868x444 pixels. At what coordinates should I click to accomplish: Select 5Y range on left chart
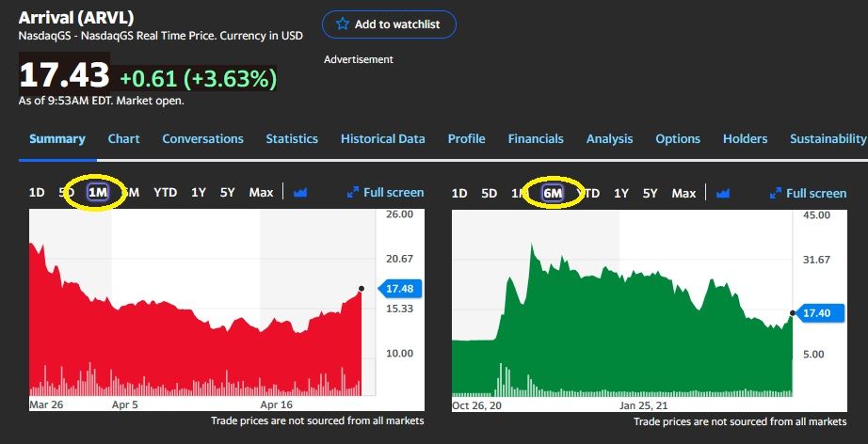228,193
